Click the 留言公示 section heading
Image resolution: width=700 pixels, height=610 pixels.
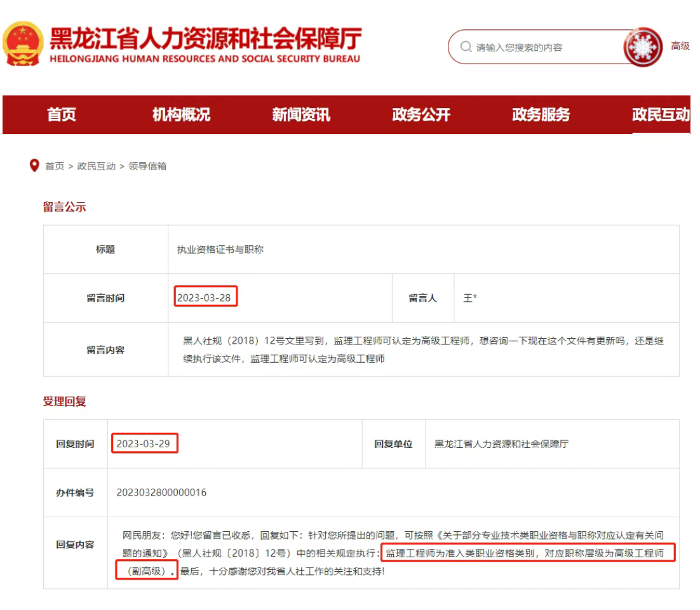[64, 207]
